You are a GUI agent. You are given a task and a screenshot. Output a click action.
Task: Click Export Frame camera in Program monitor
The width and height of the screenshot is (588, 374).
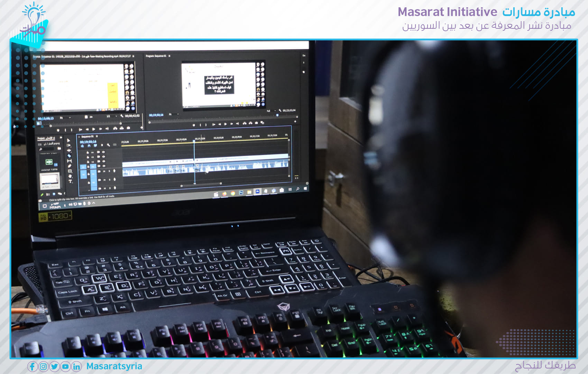(256, 123)
